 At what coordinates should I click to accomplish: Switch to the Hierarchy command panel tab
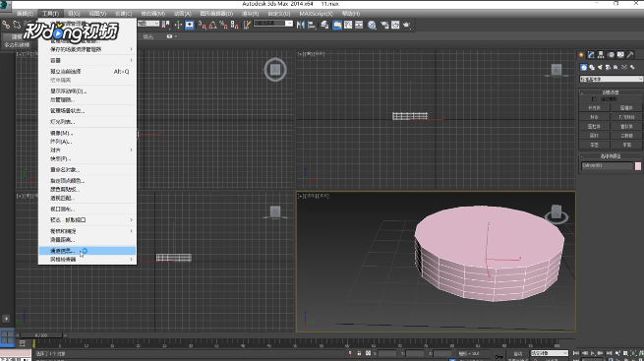pyautogui.click(x=601, y=55)
